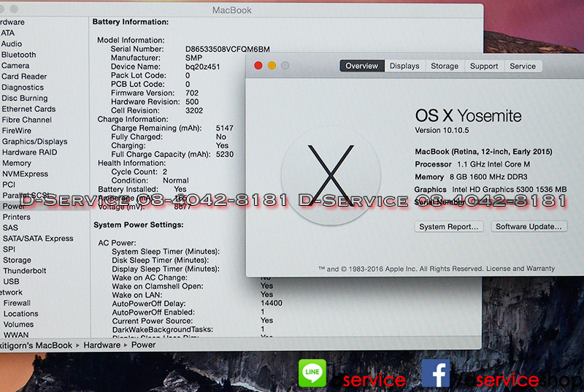The image size is (584, 392).
Task: Click the Cell Revision value 3202
Action: click(x=194, y=110)
